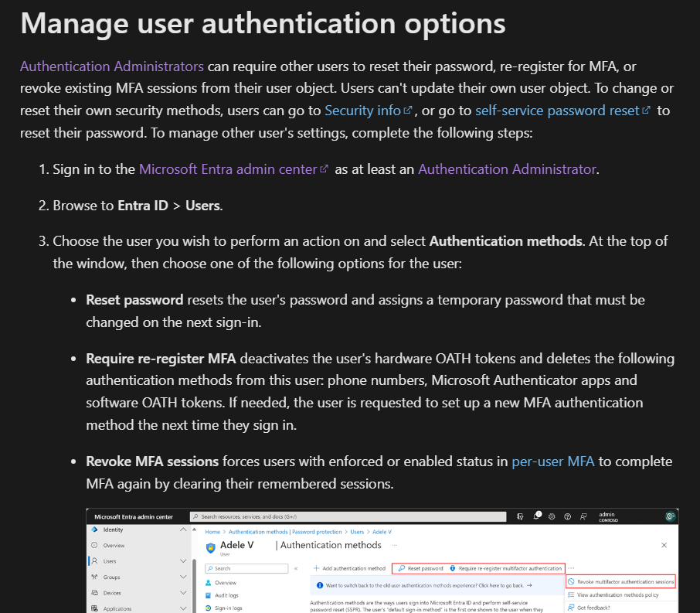Click Add authentication method

(x=349, y=568)
